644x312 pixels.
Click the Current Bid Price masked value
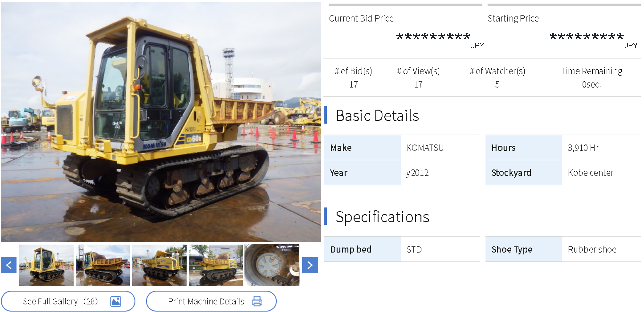pos(433,37)
